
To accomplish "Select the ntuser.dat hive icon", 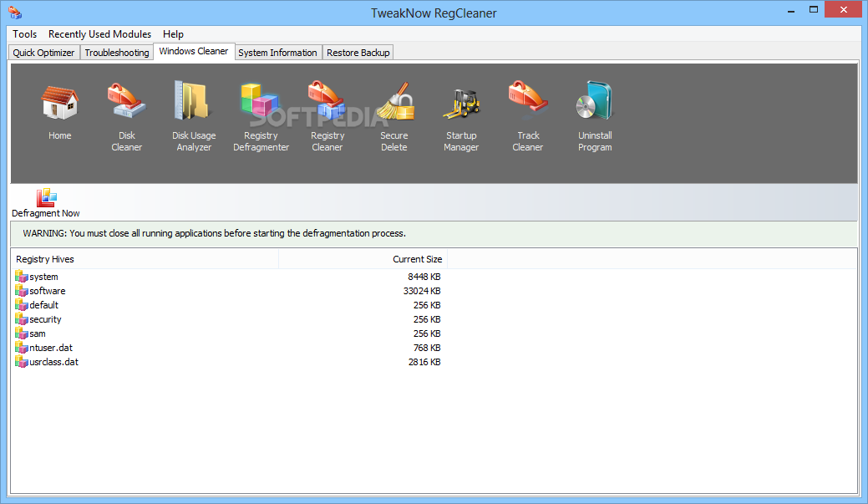I will (21, 348).
